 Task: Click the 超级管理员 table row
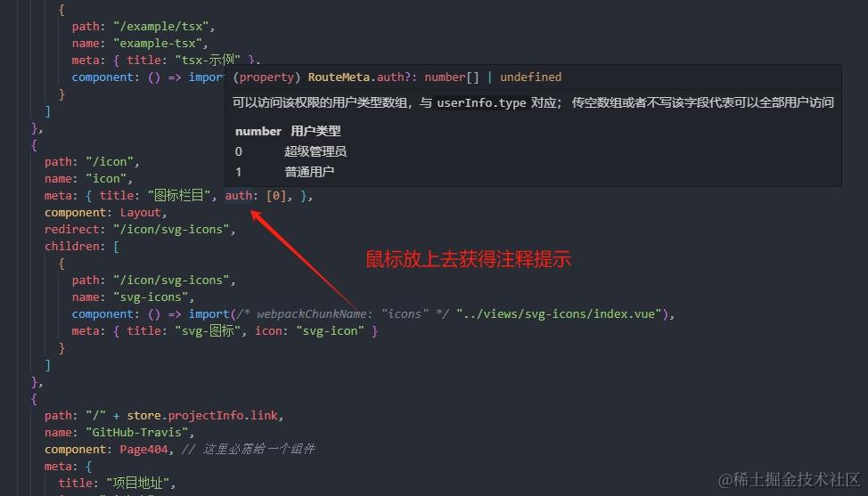point(291,151)
